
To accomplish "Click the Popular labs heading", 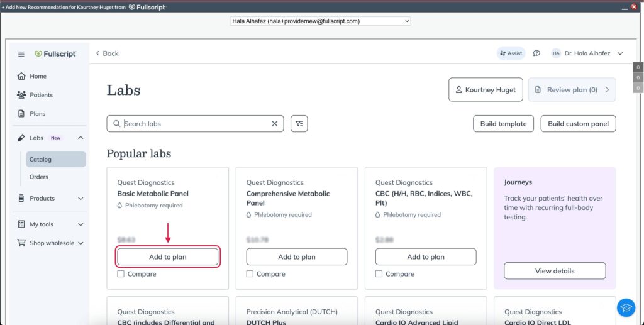I will point(139,153).
